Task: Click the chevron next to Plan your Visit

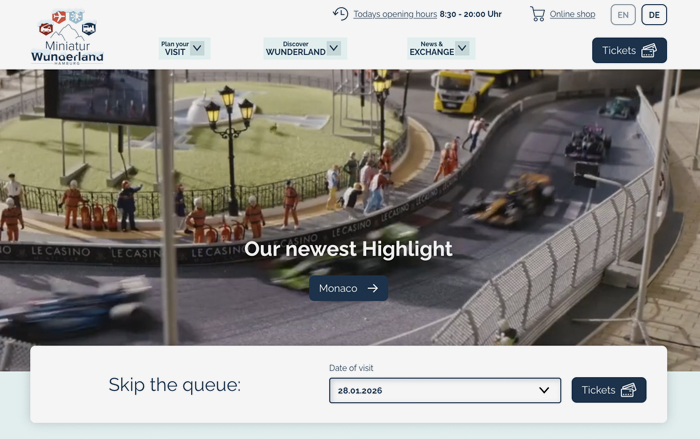Action: [x=197, y=48]
